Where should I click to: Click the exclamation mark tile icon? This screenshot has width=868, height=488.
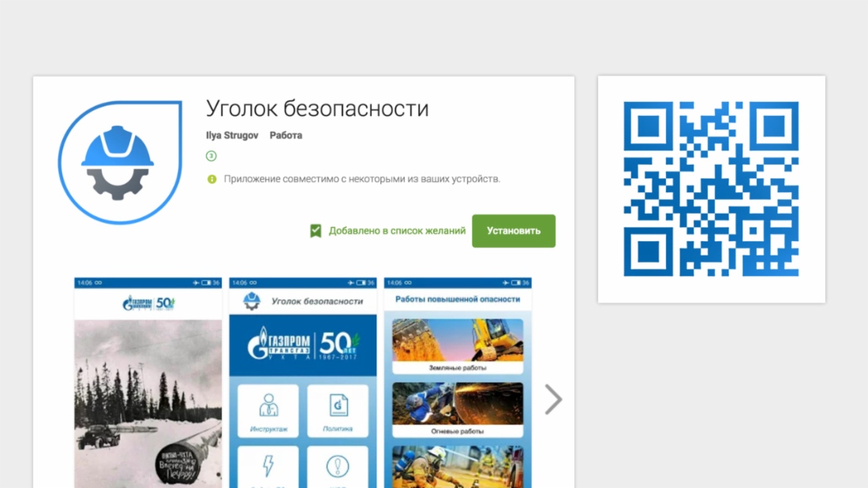338,467
